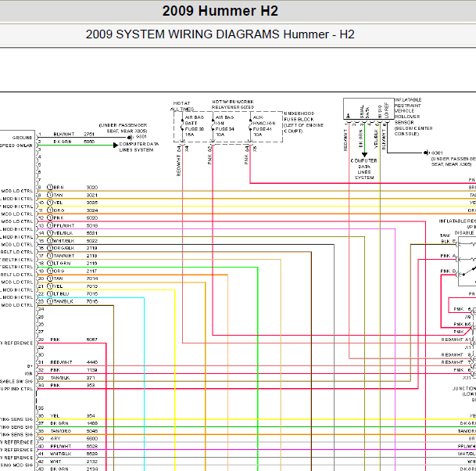Click the 'AIR BAG IGN' fuse symbol

tap(213, 125)
